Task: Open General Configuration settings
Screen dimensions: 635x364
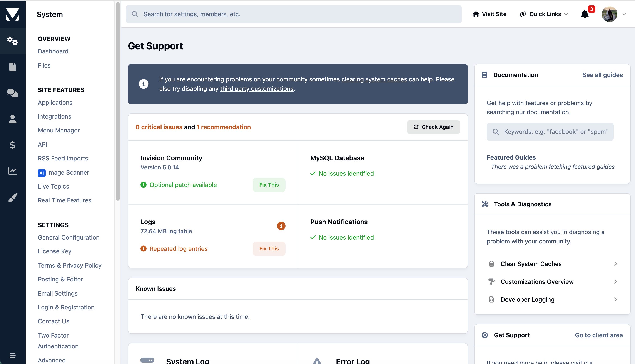Action: (x=69, y=238)
